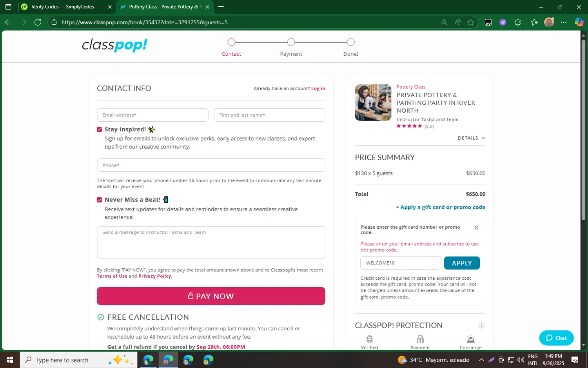
Task: Open the browser profile avatar
Action: (x=549, y=22)
